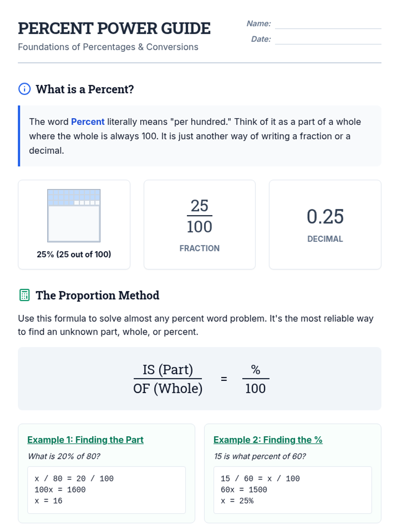Click the blue Percent highlighted word
Viewport: 399px width, 532px height.
[88, 122]
